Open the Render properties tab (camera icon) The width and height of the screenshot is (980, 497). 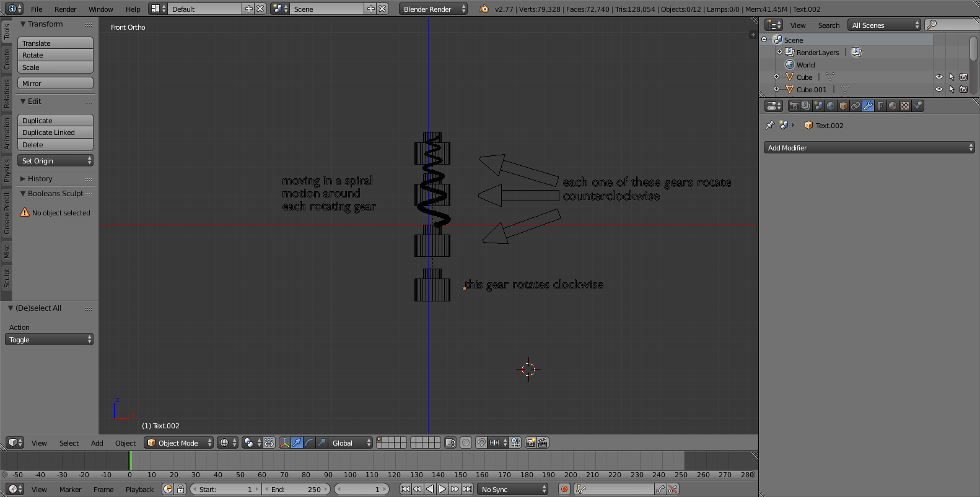(794, 106)
